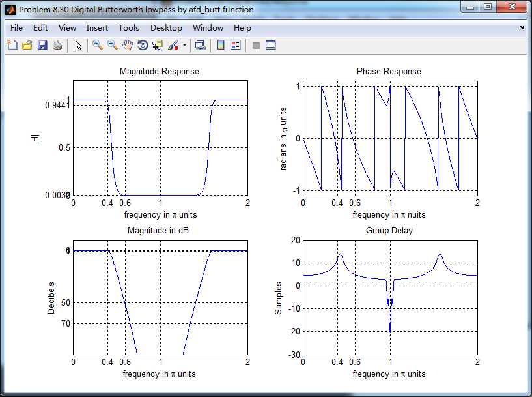Image resolution: width=532 pixels, height=397 pixels.
Task: Expand the Brush tool color dropdown arrow
Action: click(x=184, y=45)
